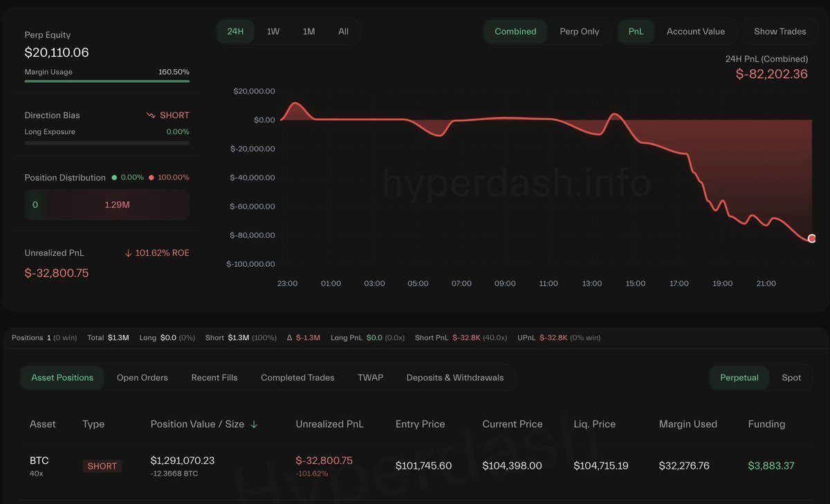Select the 24H time range

pos(235,32)
